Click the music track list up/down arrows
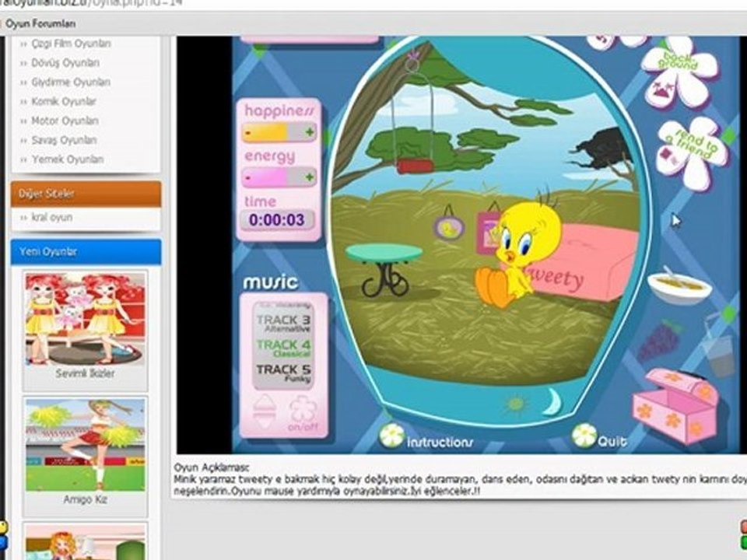 265,411
